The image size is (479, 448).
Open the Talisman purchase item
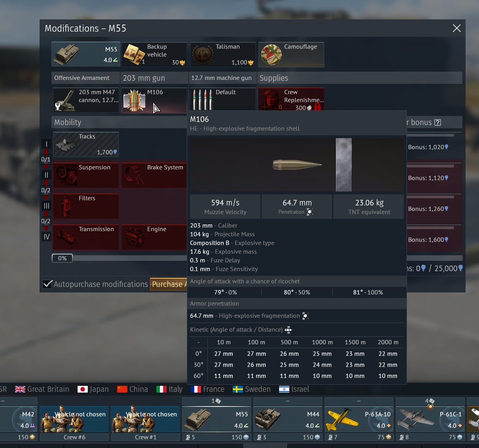[x=223, y=54]
